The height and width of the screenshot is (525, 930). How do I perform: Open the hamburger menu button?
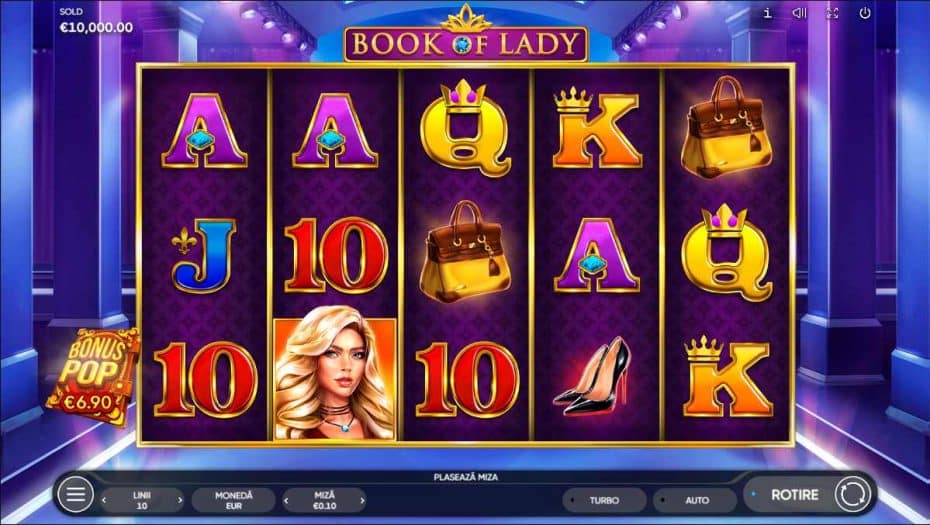[75, 494]
